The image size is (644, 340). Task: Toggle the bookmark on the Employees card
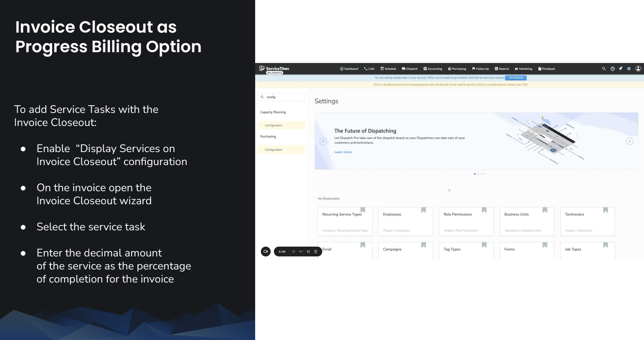[x=423, y=210]
